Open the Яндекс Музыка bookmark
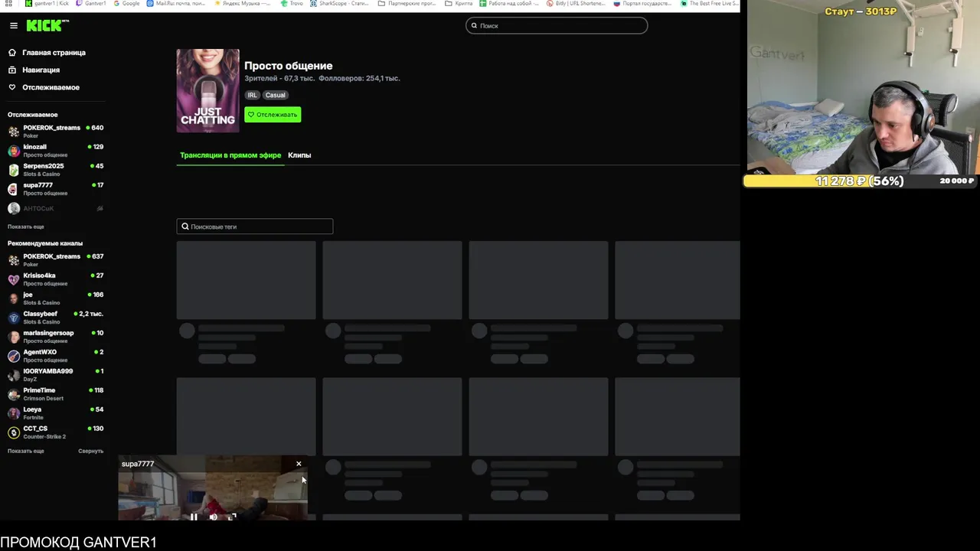Viewport: 980px width, 551px height. [x=243, y=4]
